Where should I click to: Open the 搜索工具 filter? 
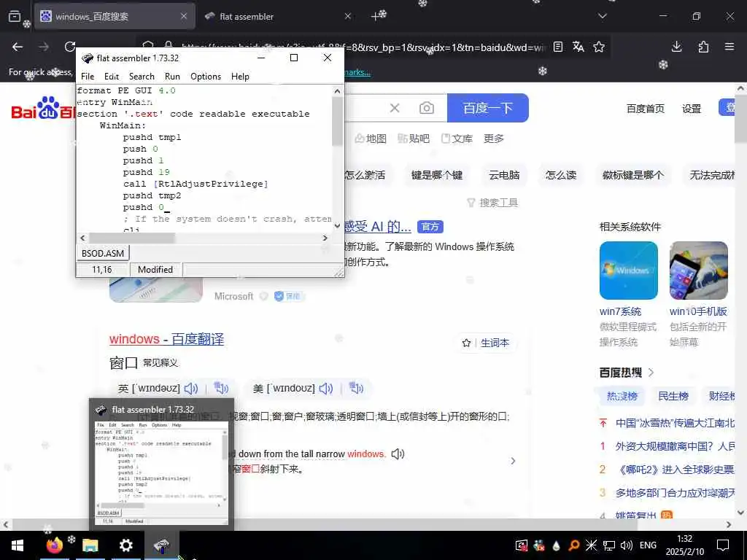pos(492,203)
